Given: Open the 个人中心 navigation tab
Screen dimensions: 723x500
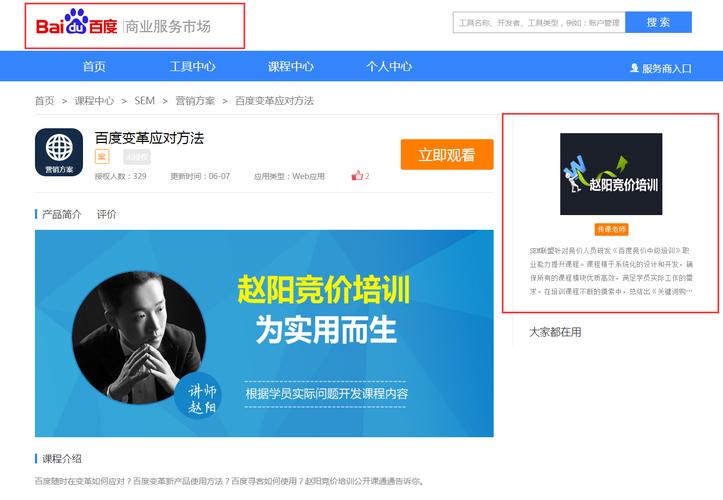Looking at the screenshot, I should pos(389,66).
